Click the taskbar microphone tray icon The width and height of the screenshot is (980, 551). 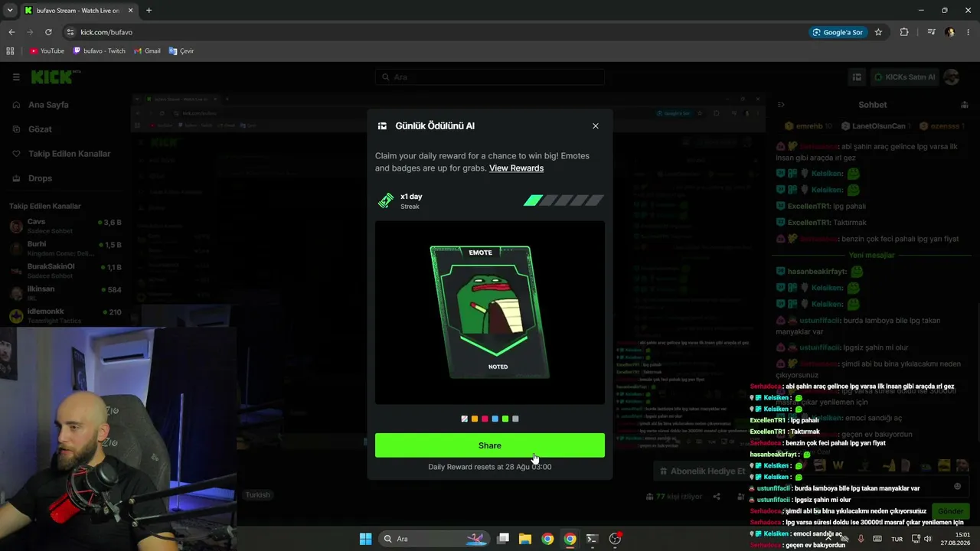click(861, 539)
